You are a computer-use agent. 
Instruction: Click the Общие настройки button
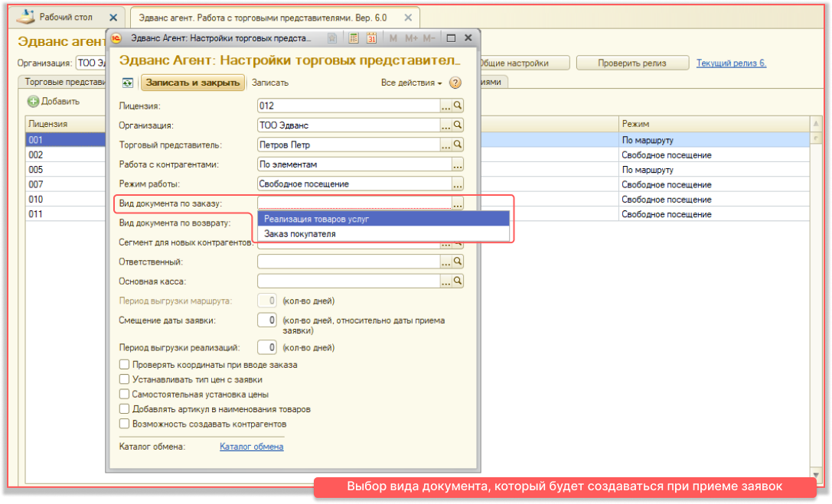click(524, 63)
